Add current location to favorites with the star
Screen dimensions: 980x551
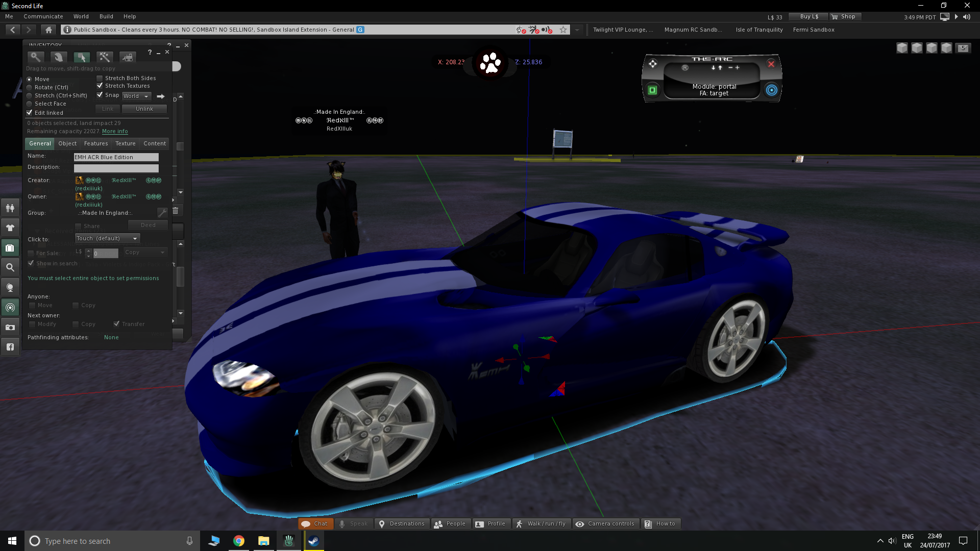pyautogui.click(x=563, y=30)
